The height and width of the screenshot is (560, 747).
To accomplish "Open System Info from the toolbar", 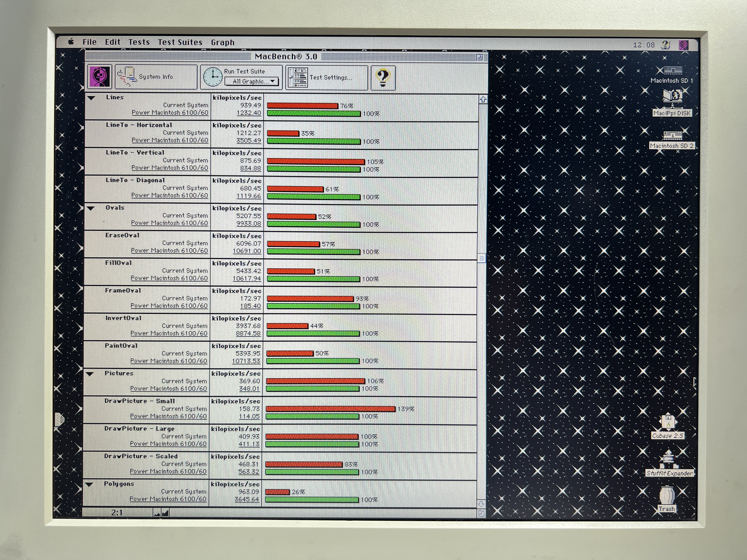I will tap(156, 77).
